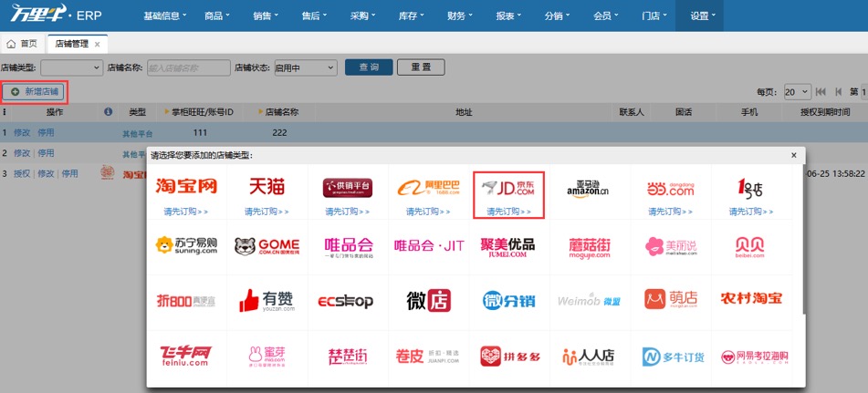Click the 新增店铺 button
Image resolution: width=868 pixels, height=393 pixels.
[x=35, y=92]
